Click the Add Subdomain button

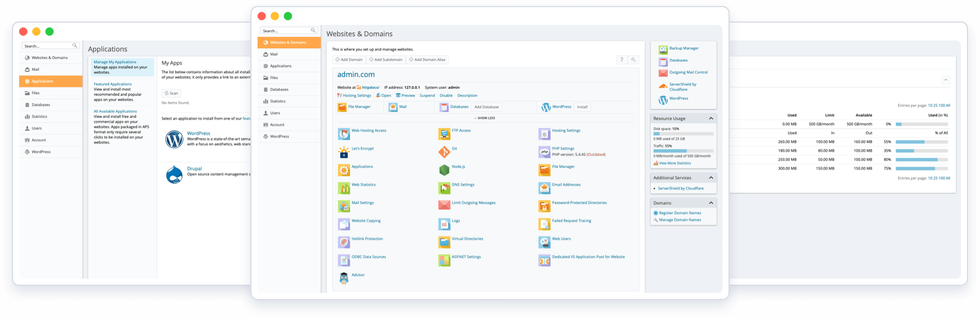click(x=386, y=60)
